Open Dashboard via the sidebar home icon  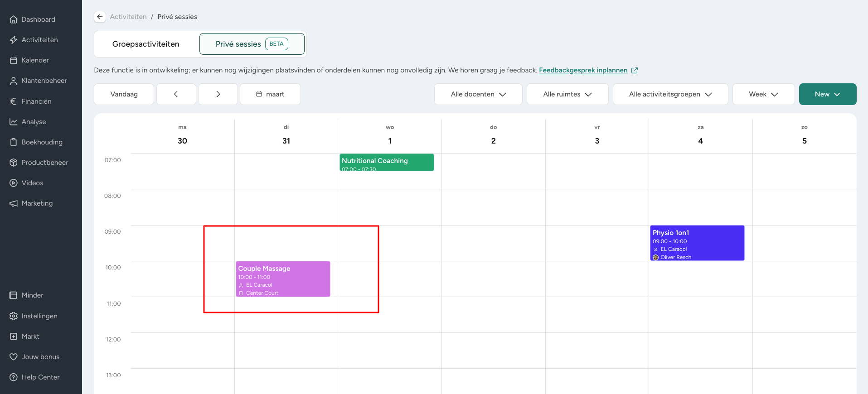click(x=14, y=19)
